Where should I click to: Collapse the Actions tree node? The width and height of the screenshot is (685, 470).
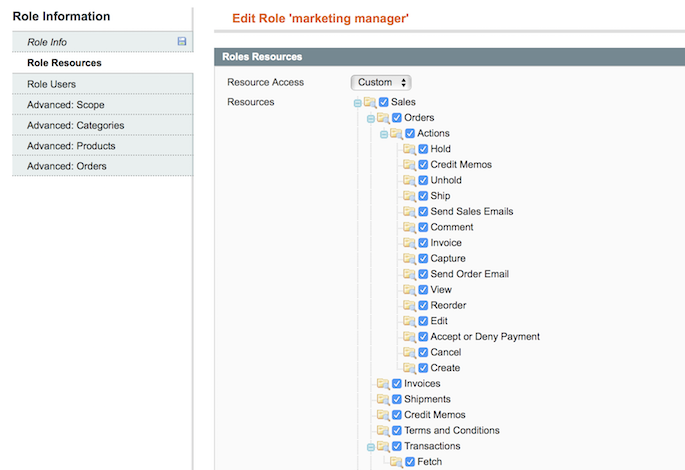click(383, 134)
